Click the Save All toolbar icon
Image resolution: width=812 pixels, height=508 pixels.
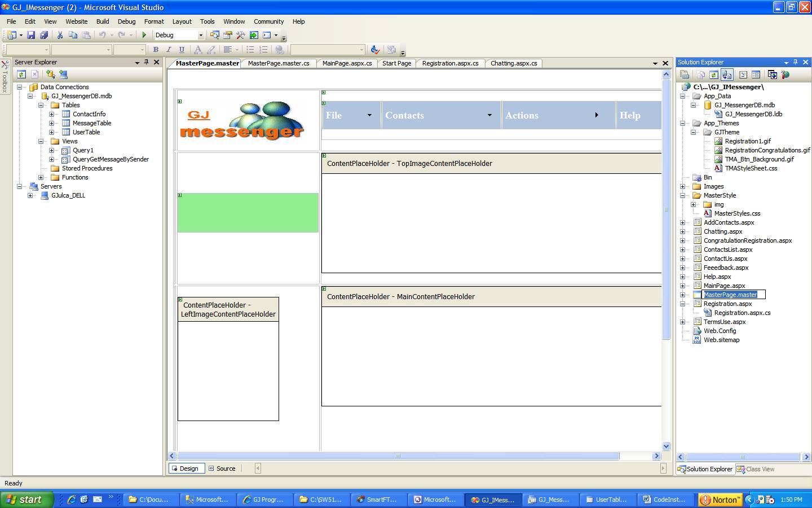coord(44,35)
